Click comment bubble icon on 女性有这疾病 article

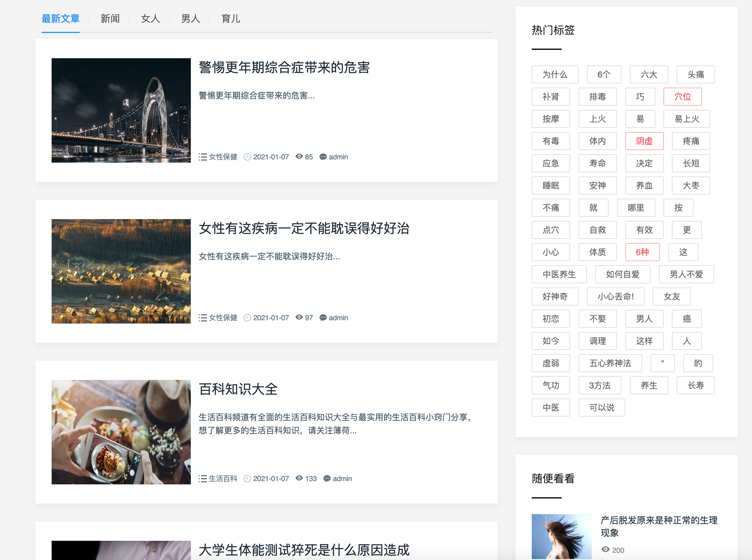[x=323, y=318]
